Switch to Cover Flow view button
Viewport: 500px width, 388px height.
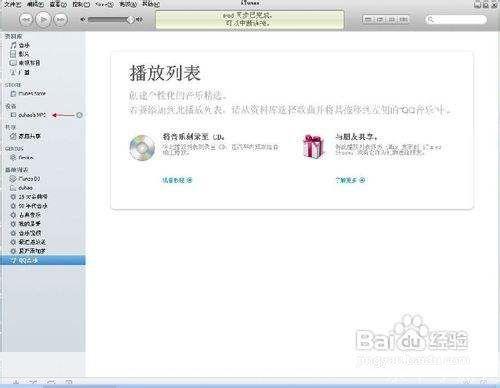403,19
